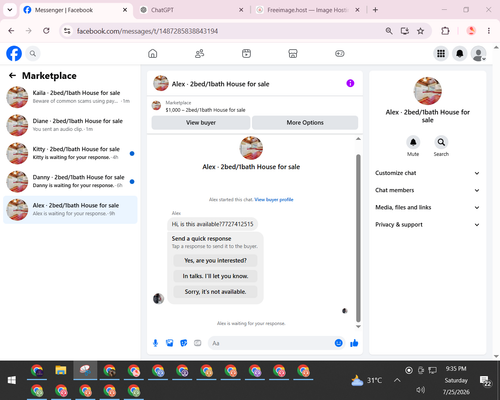500x400 pixels.
Task: Go back in browser history
Action: pos(11,31)
